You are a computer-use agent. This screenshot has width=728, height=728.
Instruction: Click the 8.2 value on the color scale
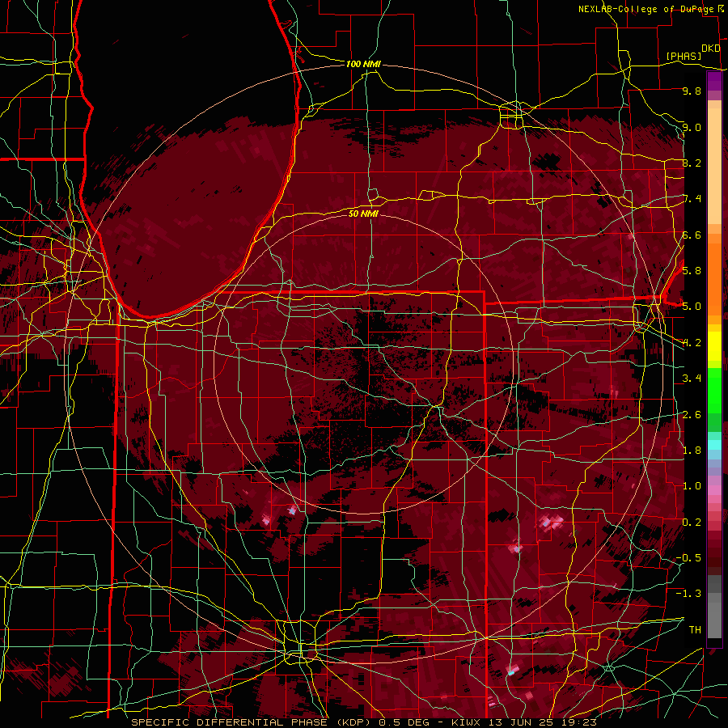tap(692, 163)
